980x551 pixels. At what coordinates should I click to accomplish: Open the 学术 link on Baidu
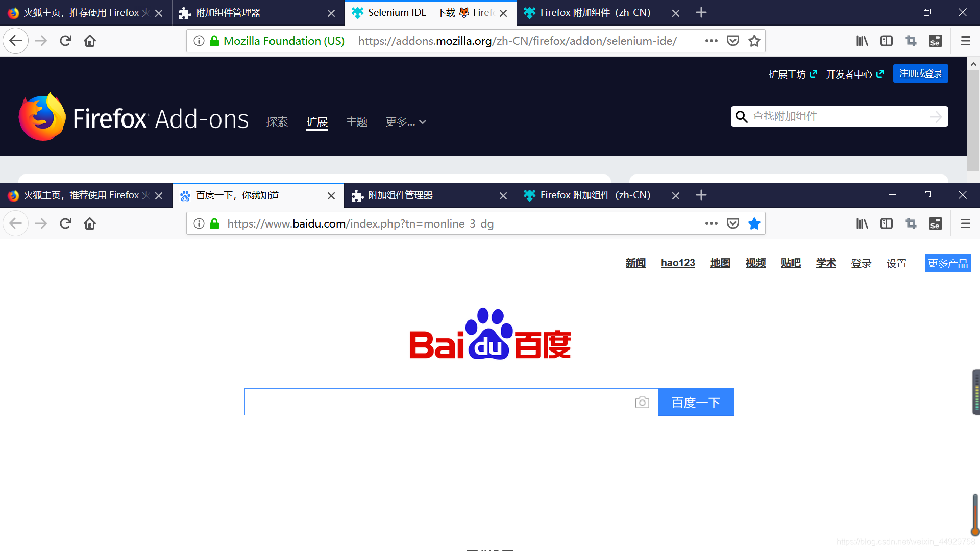click(826, 263)
